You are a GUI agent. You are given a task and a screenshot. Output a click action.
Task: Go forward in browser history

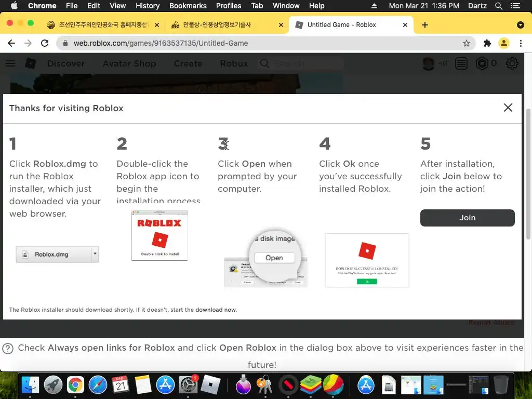pyautogui.click(x=28, y=43)
